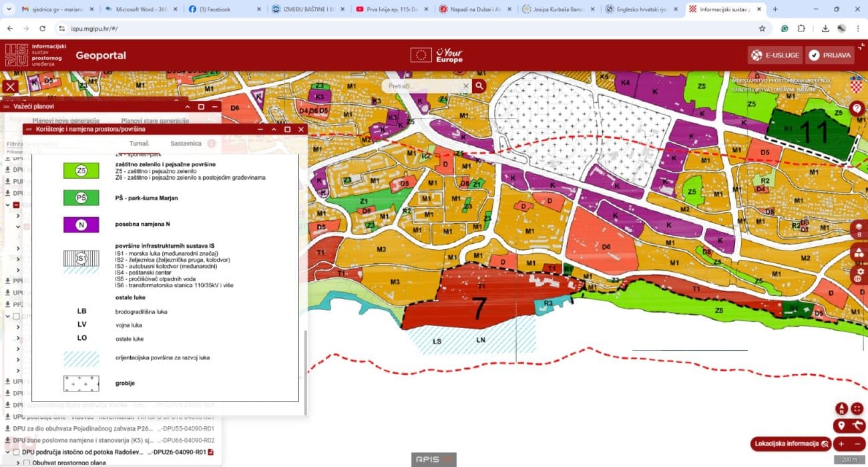Open the help question mark button

(x=857, y=108)
